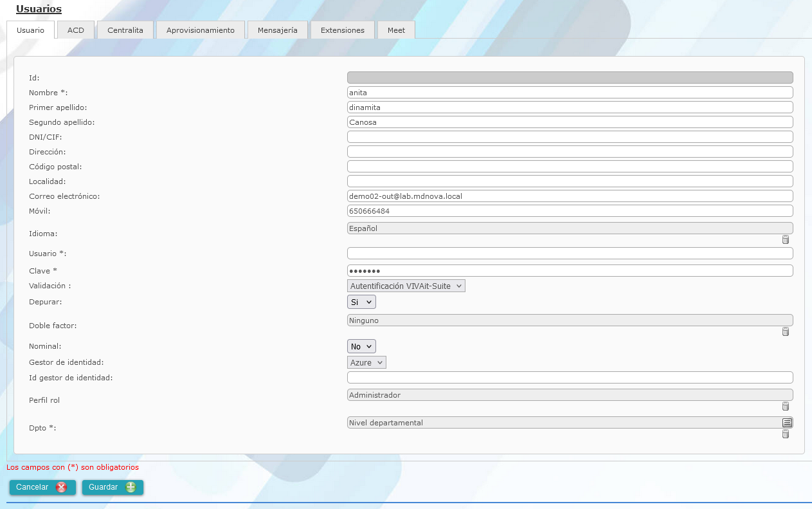This screenshot has height=509, width=812.
Task: Click the Idioma field showing Español
Action: (x=570, y=228)
